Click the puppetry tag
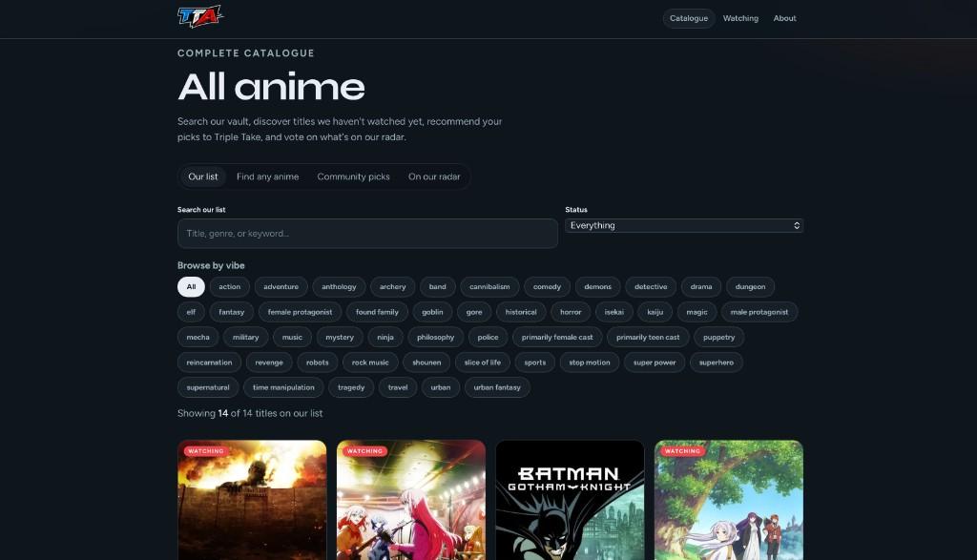This screenshot has height=560, width=977. 719,337
